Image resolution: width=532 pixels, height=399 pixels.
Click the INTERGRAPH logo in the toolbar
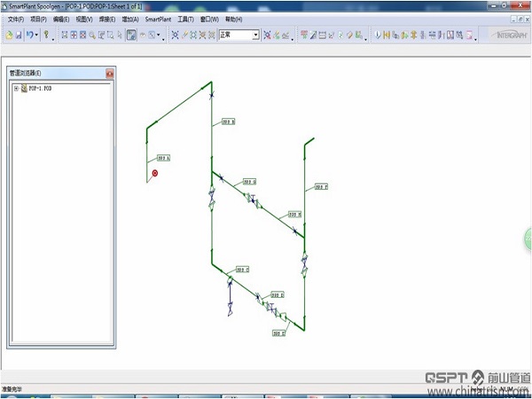pyautogui.click(x=510, y=35)
